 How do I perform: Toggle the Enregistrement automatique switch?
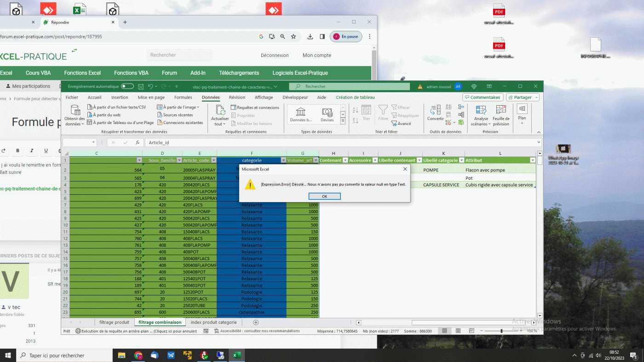[127, 86]
